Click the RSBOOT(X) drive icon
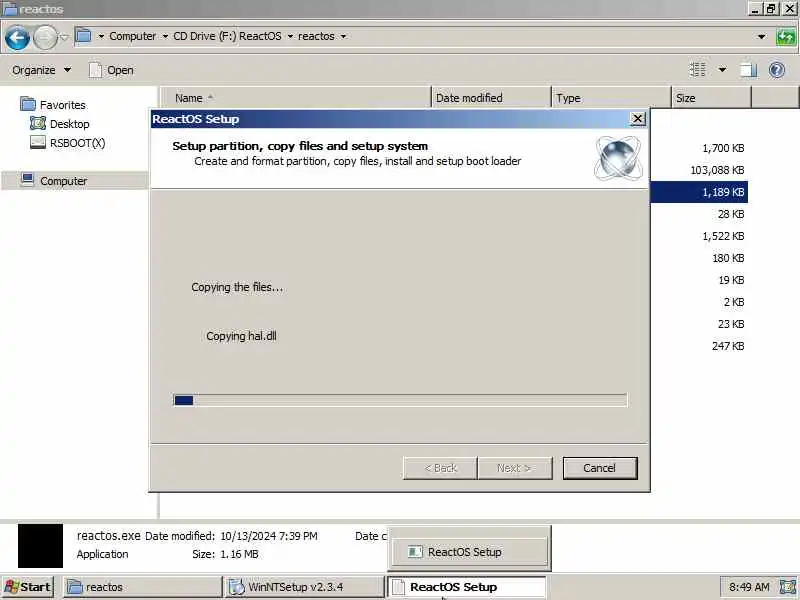Screen dimensions: 800x600 (38, 142)
